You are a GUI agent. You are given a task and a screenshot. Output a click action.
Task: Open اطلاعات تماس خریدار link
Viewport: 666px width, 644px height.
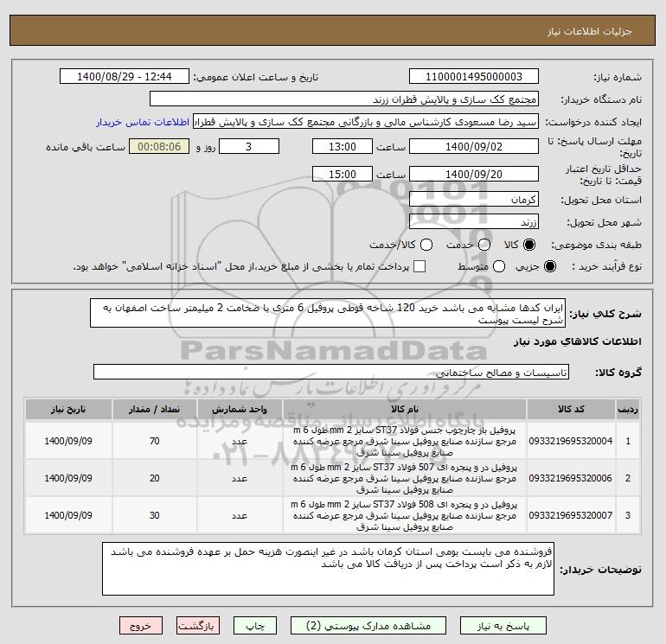143,122
